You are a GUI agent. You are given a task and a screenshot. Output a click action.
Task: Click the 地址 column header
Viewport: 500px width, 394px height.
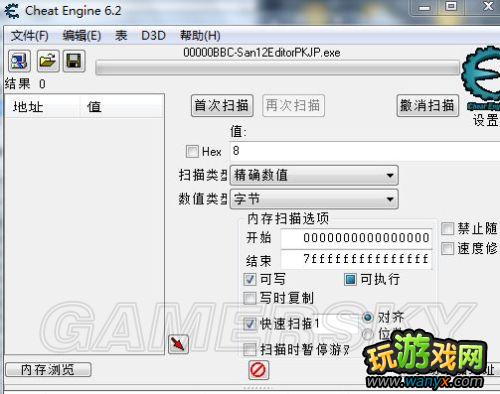[43, 107]
